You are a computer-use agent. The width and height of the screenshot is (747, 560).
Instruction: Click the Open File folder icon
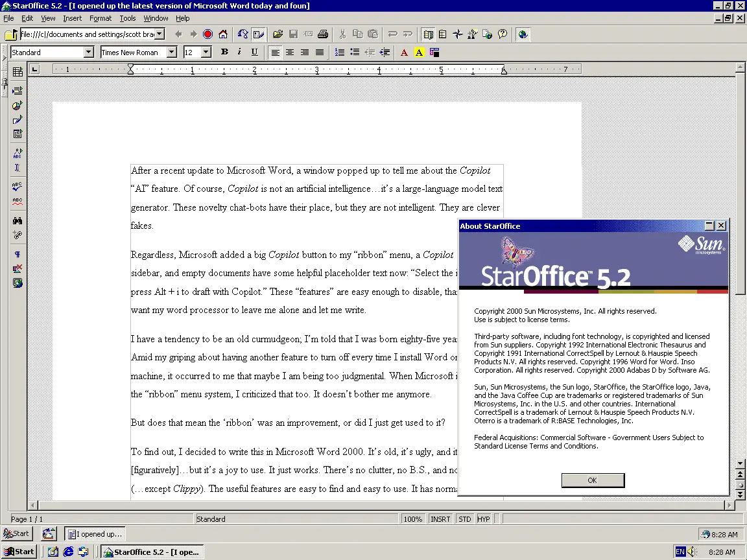click(278, 34)
